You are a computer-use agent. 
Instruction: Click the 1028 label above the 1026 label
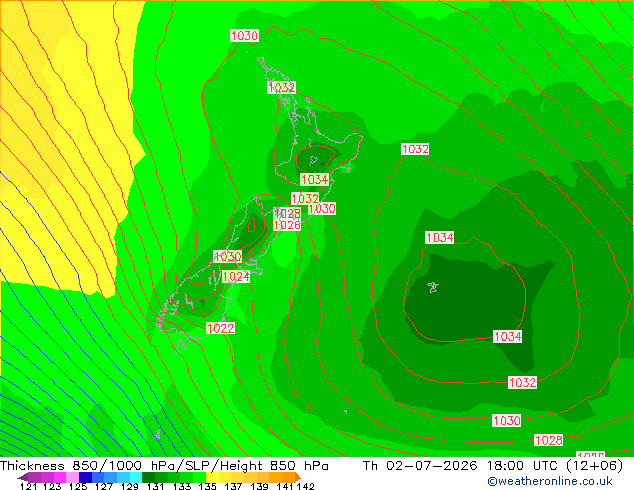pos(287,213)
